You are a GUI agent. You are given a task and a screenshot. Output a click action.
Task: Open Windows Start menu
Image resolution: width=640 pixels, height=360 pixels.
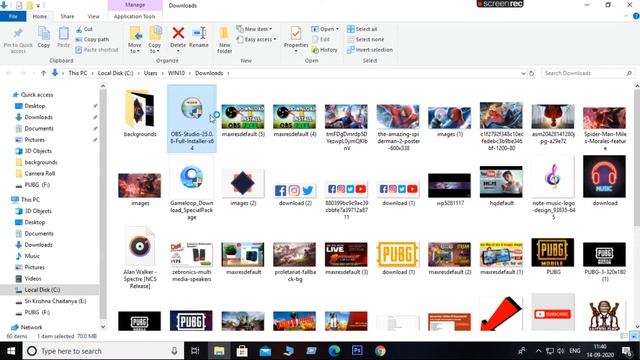11,351
